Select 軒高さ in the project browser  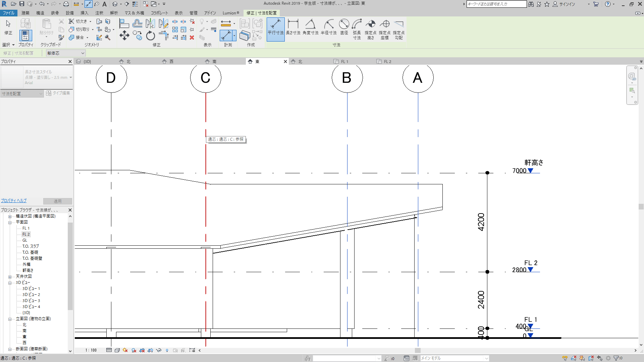point(28,270)
